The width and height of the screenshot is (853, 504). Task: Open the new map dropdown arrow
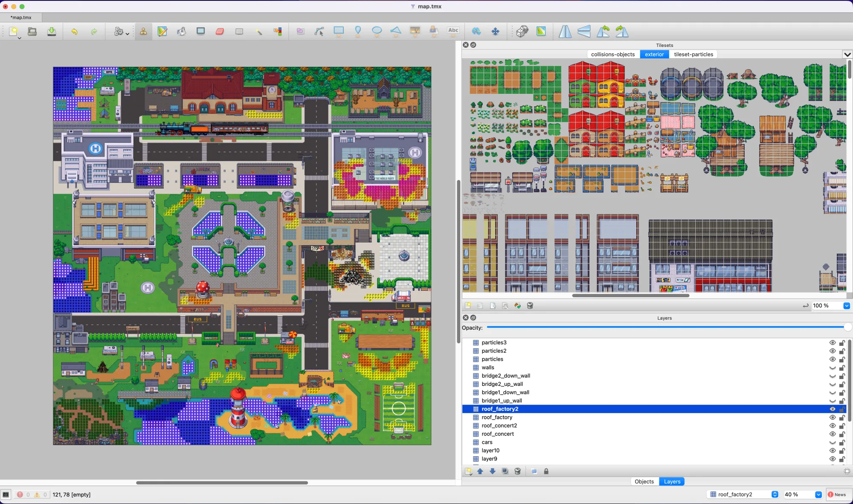pos(19,38)
